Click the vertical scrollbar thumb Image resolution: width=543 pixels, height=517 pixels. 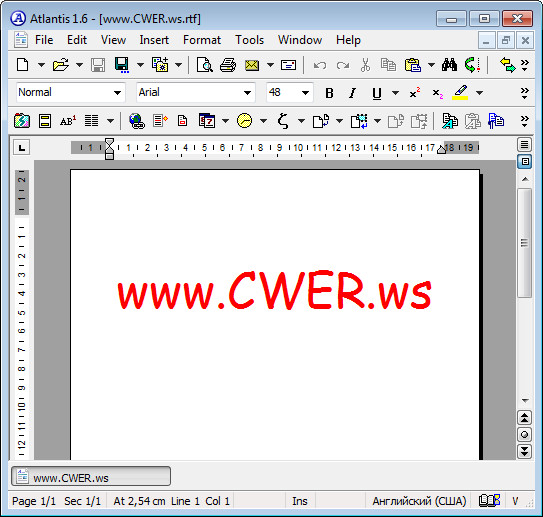pos(524,243)
